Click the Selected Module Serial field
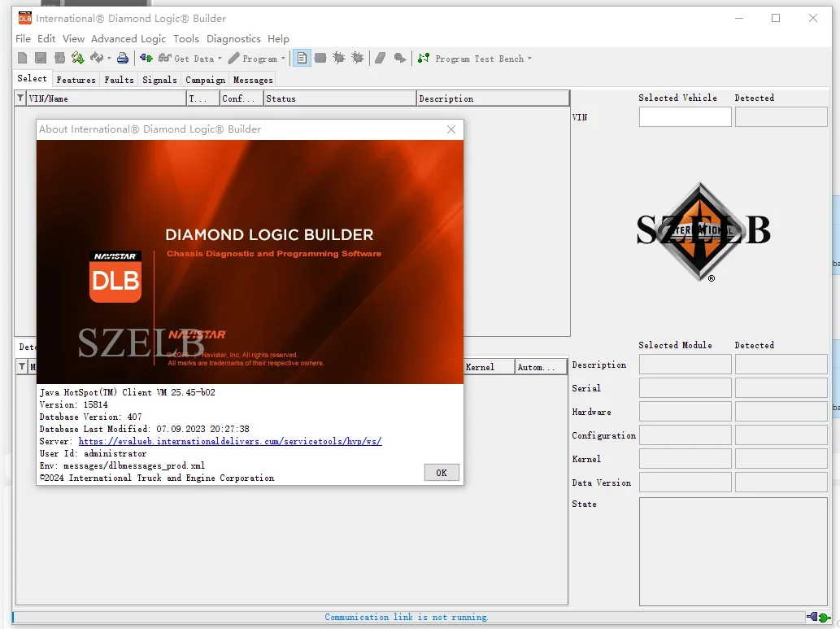This screenshot has width=840, height=629. pos(685,387)
